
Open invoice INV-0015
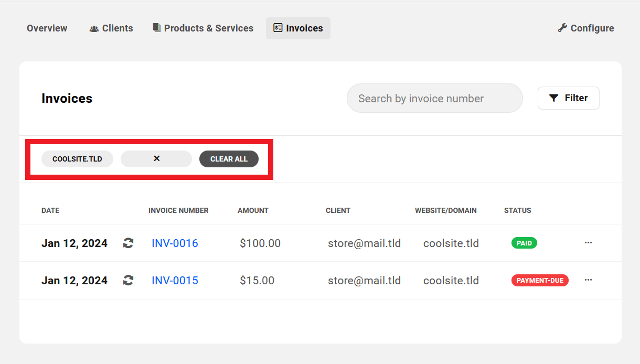tap(175, 280)
